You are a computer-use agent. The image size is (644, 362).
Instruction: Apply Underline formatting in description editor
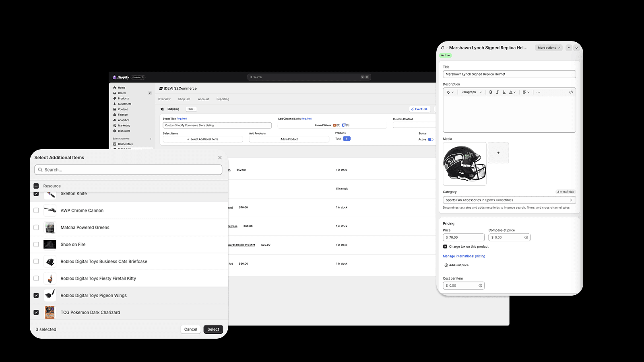(504, 92)
